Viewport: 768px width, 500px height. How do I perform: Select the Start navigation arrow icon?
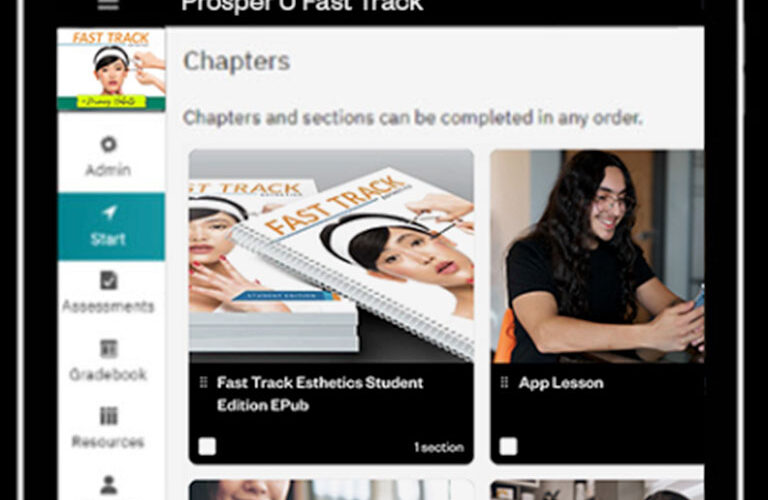click(x=108, y=213)
